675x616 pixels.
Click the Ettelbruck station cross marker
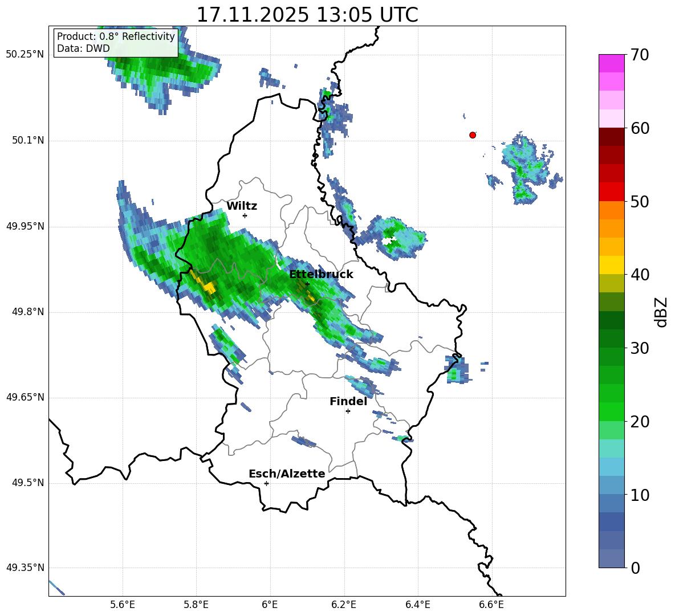point(307,284)
